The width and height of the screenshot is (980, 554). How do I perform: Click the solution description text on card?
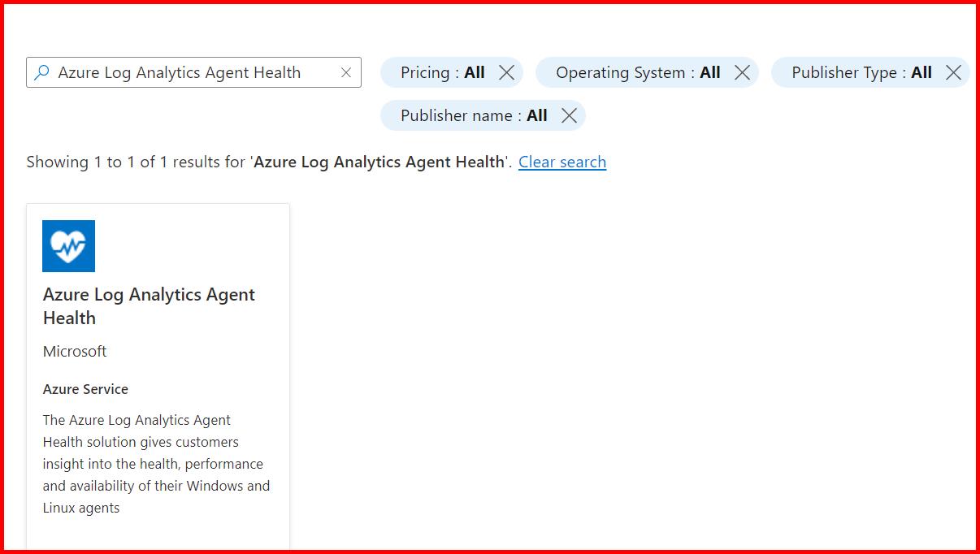[157, 464]
